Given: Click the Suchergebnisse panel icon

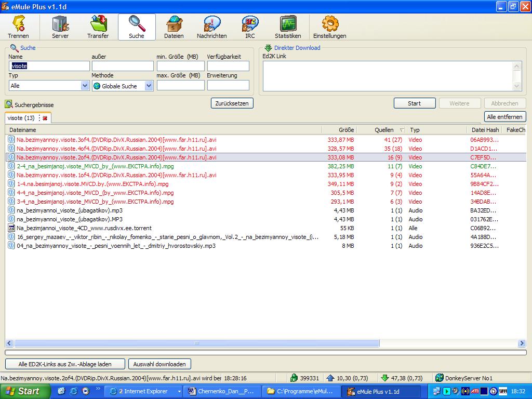Looking at the screenshot, I should [x=9, y=104].
